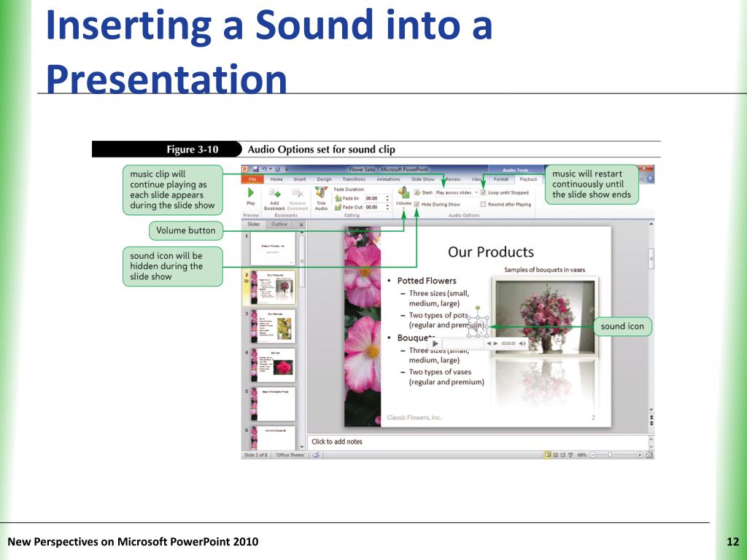
Task: Click the audio seek bar on the slide
Action: [462, 343]
